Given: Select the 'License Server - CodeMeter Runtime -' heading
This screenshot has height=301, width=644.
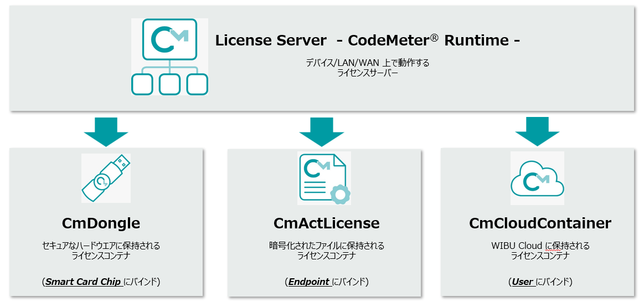Looking at the screenshot, I should 368,40.
